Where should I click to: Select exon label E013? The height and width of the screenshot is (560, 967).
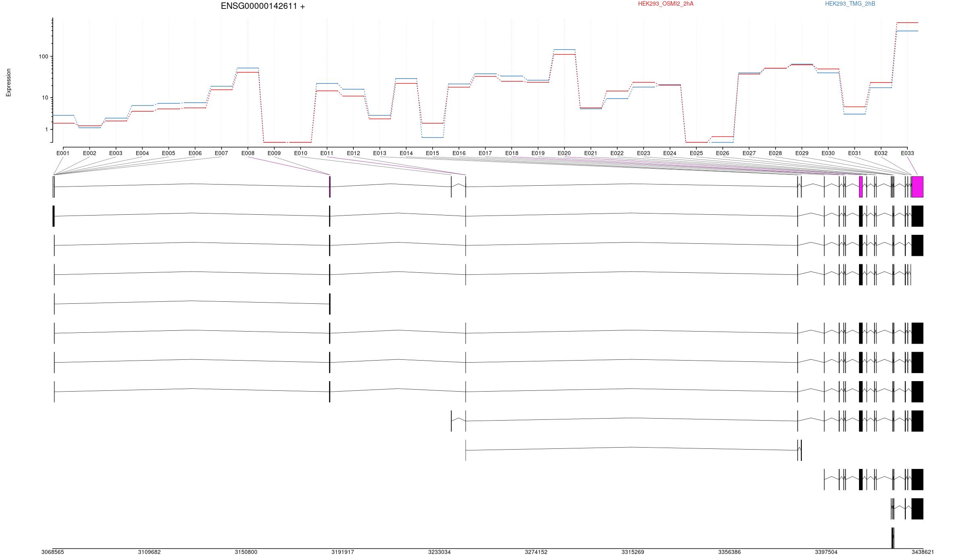click(x=380, y=153)
